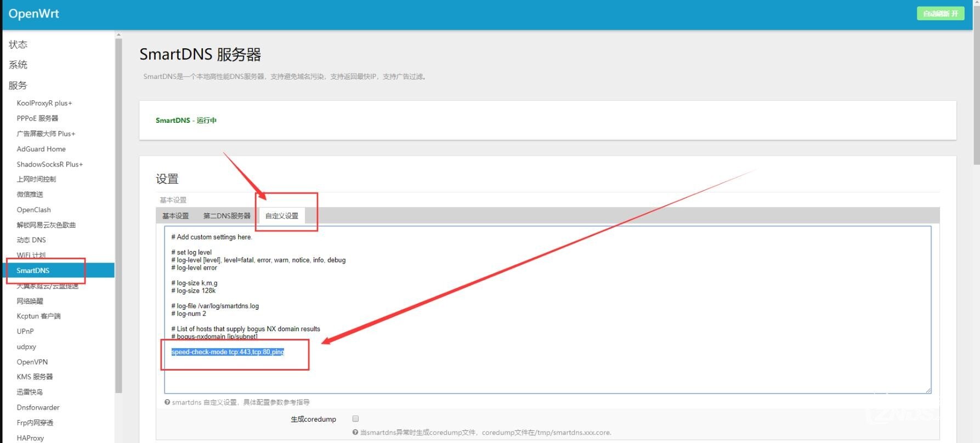The height and width of the screenshot is (443, 980).
Task: Open 动态 DNS sidebar entry
Action: point(31,240)
